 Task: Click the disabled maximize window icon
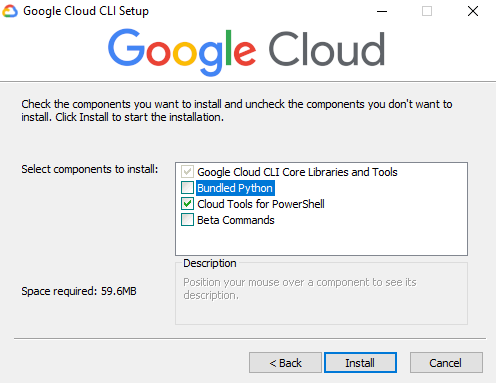point(427,11)
